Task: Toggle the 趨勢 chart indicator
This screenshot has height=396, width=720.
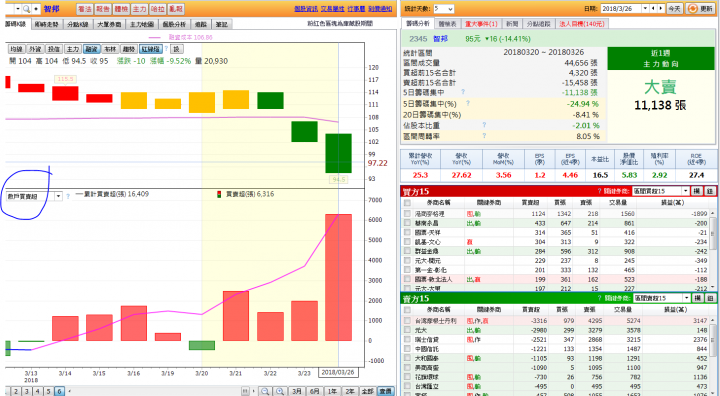Action: [x=129, y=49]
